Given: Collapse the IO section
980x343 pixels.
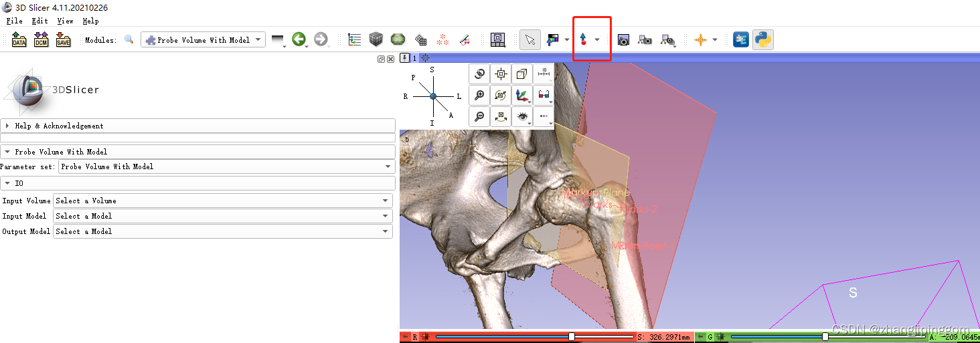Looking at the screenshot, I should click(x=197, y=183).
